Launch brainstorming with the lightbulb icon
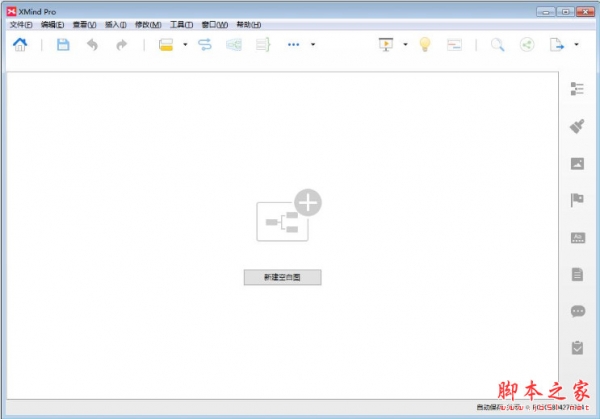 pos(425,45)
